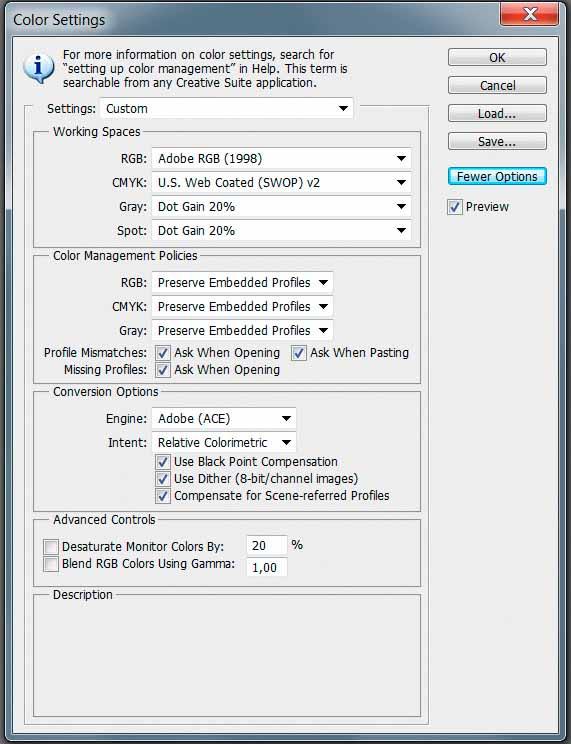Uncheck Profile Mismatches Ask When Opening
The height and width of the screenshot is (744, 571).
[x=163, y=353]
